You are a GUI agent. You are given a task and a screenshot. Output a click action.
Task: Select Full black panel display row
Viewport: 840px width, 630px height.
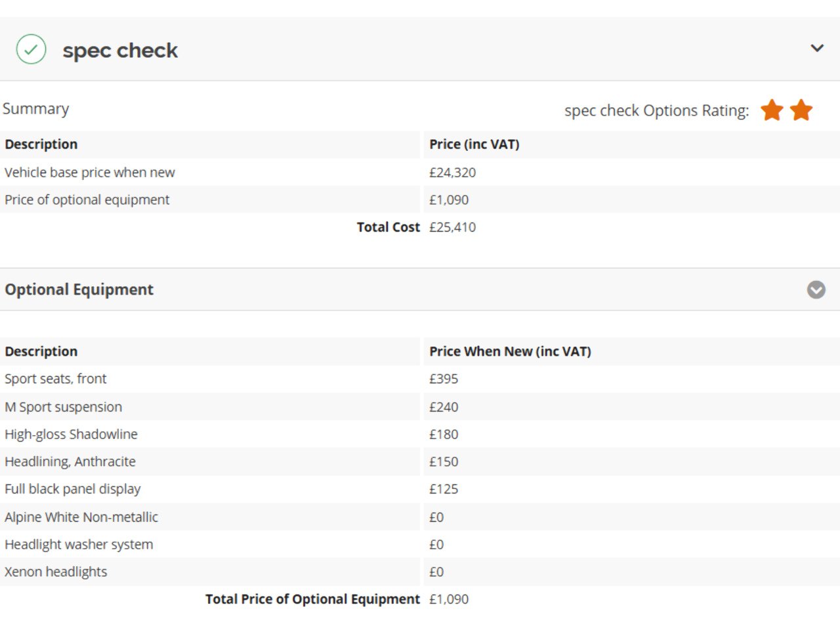coord(73,489)
